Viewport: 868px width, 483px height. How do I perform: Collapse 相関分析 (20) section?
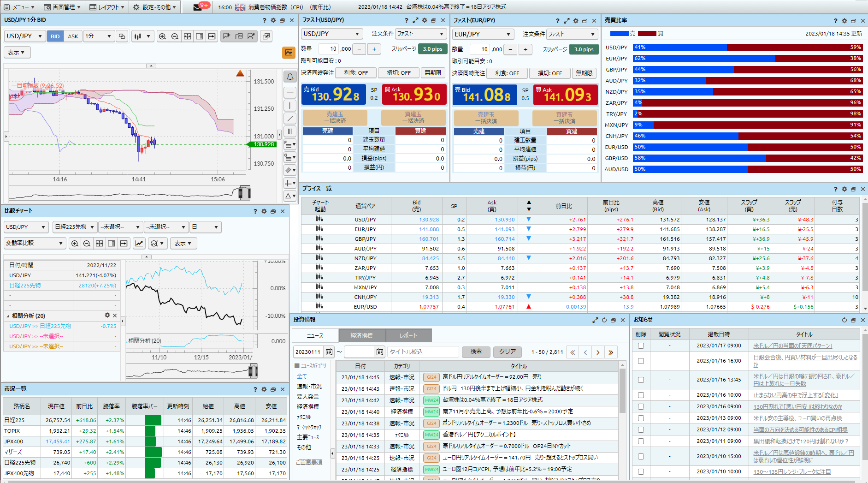(8, 316)
